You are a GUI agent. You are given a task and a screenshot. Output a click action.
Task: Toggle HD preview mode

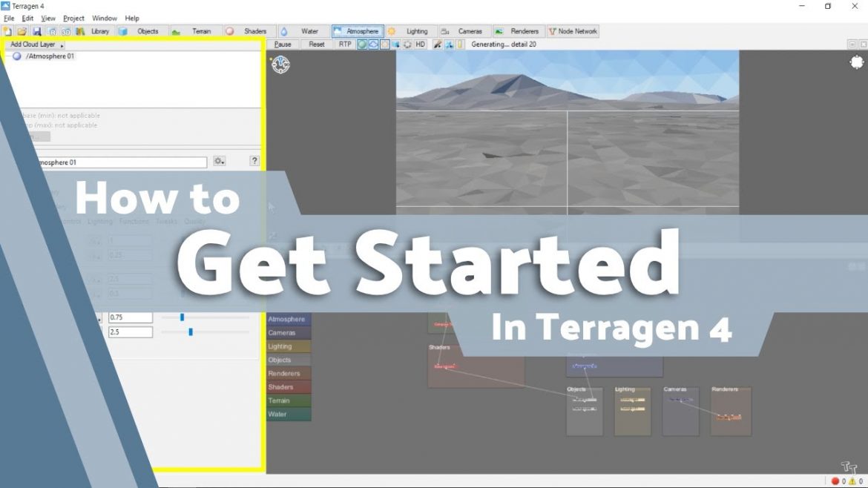click(420, 44)
